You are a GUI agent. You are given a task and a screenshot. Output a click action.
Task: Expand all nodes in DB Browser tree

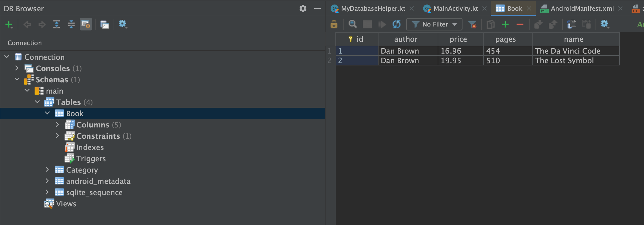(57, 25)
